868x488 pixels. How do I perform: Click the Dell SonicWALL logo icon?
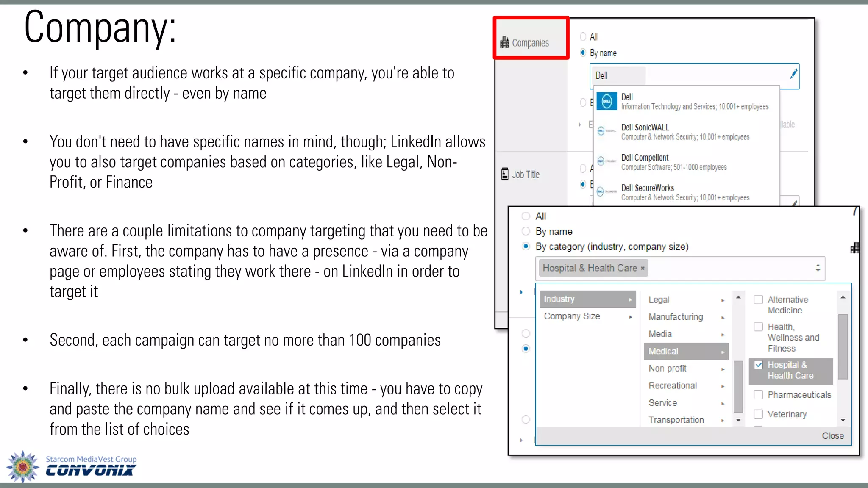tap(606, 131)
